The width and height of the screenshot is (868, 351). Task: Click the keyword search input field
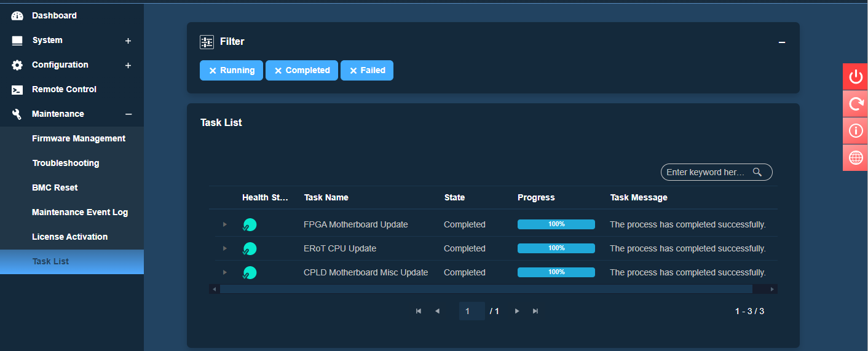(x=706, y=172)
